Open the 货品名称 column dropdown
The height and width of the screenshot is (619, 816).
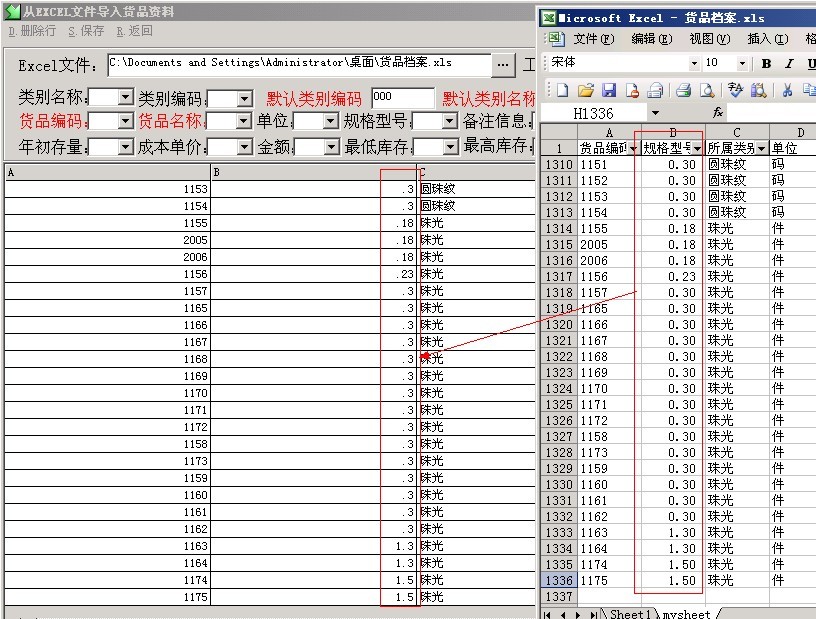243,121
